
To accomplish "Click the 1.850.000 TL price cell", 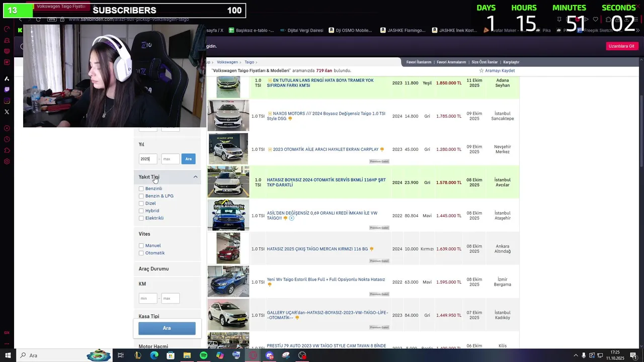I will (449, 83).
